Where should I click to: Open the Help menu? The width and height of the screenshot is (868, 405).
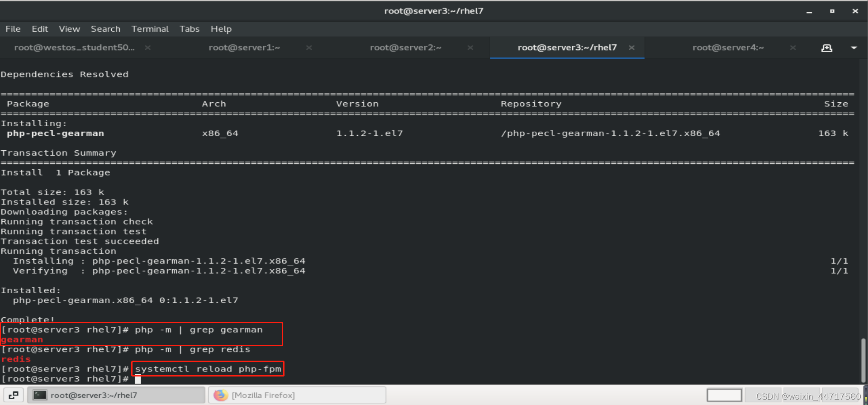[x=221, y=29]
